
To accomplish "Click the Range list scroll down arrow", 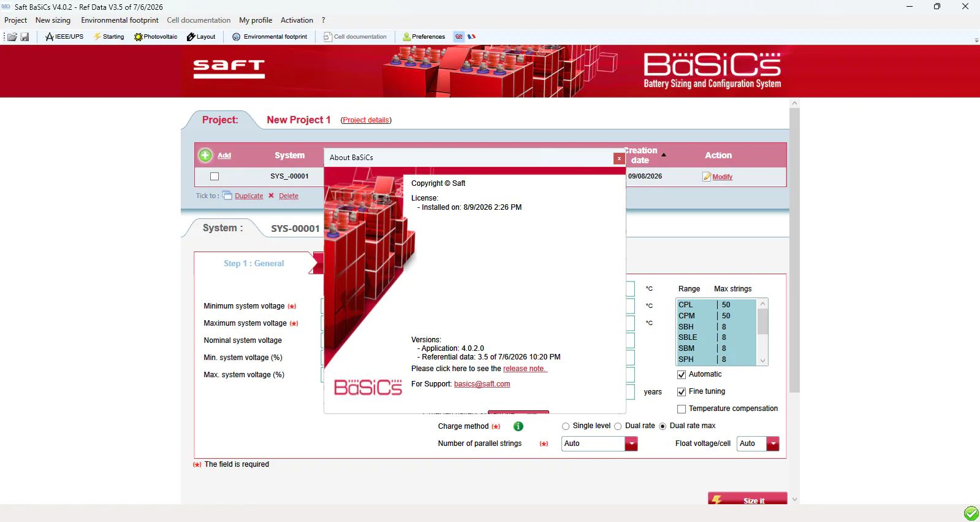I will tap(763, 361).
